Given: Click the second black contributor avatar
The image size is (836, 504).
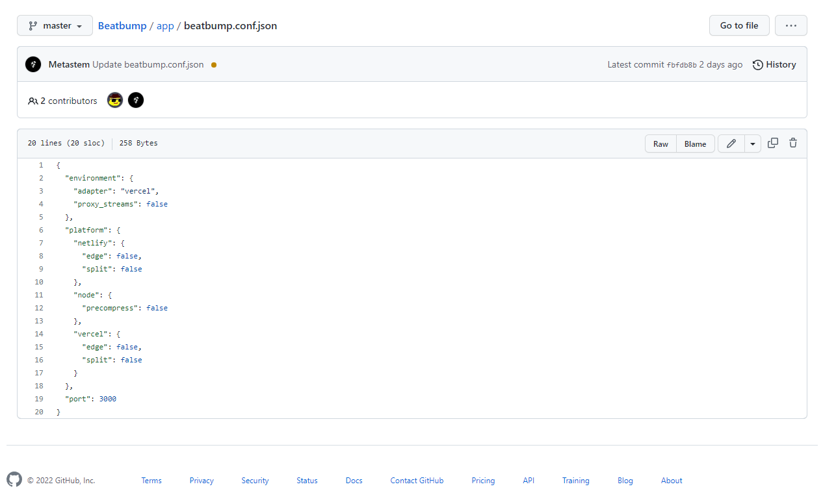Looking at the screenshot, I should point(136,100).
